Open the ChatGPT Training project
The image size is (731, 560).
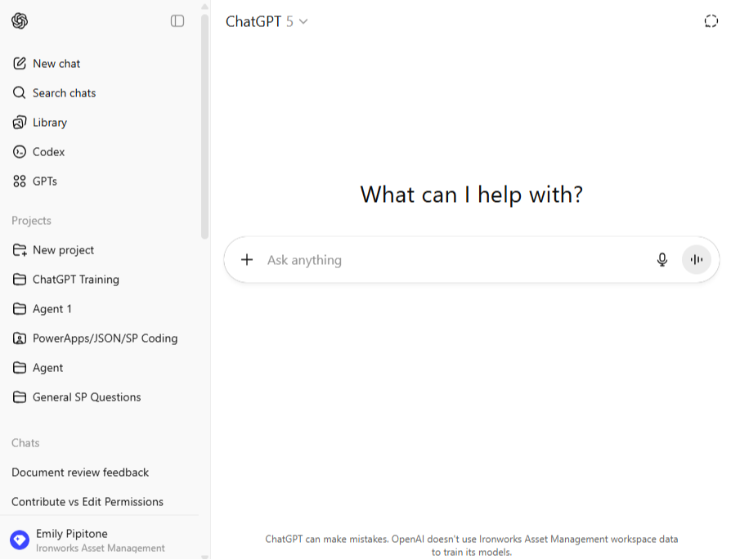pos(75,280)
